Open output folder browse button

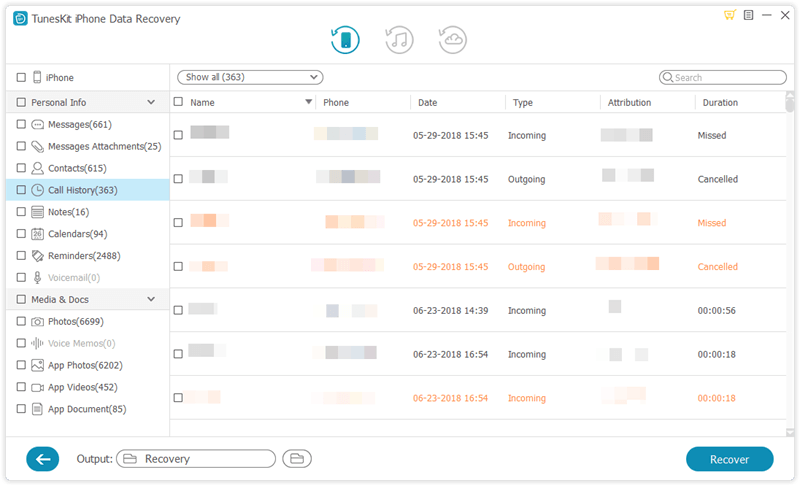[x=297, y=459]
